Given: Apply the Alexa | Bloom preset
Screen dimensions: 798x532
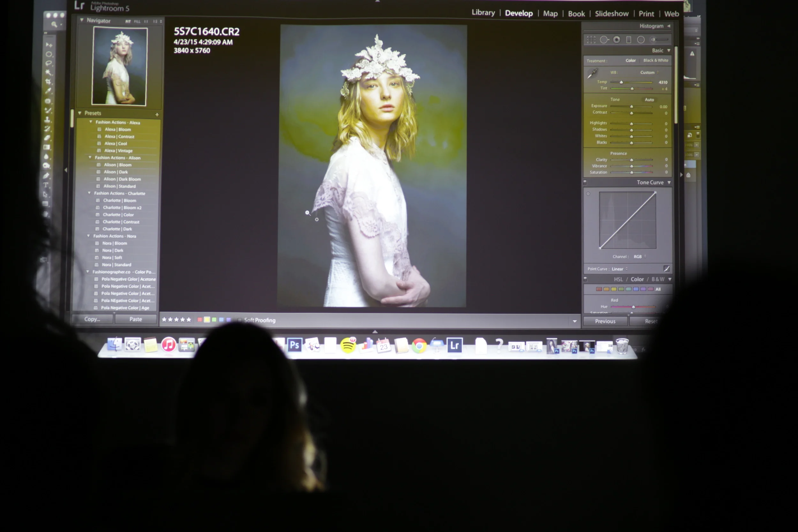Looking at the screenshot, I should [117, 129].
